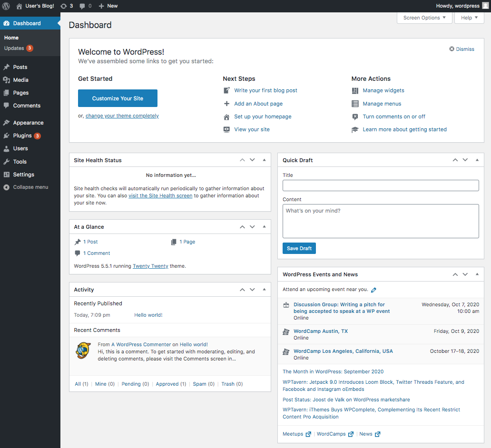Click the house icon for Set up your homepage

coord(227,117)
